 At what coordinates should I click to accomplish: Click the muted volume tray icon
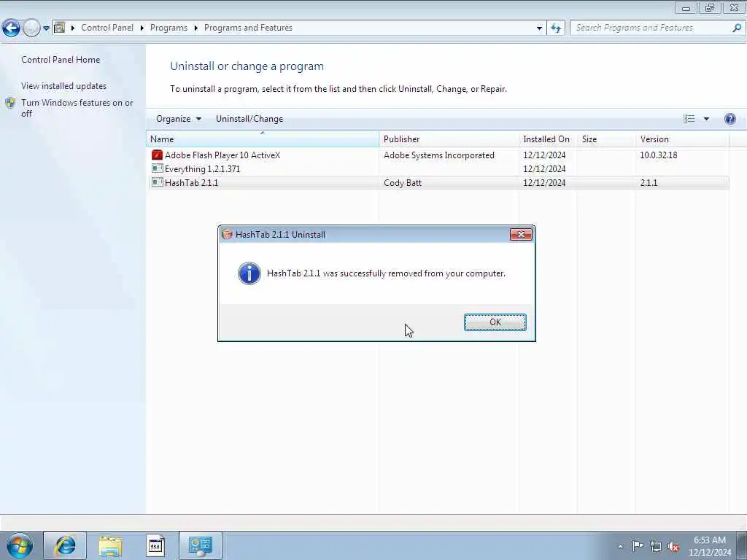coord(673,546)
